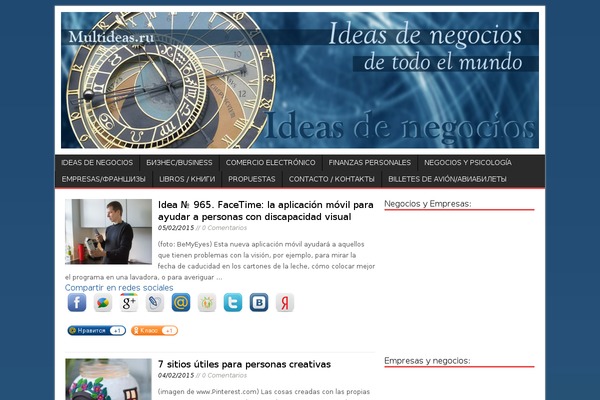
Task: Click the orange bug share icon
Action: 207,302
